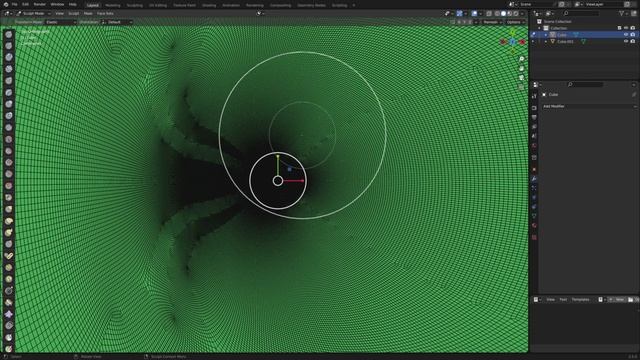
Task: Open the File menu
Action: (14, 4)
